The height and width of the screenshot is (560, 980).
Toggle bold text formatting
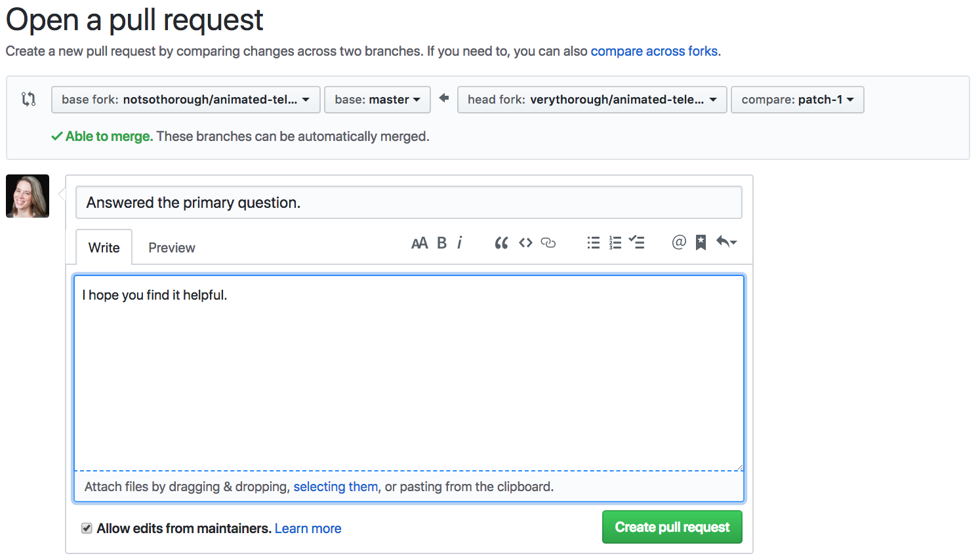(x=442, y=243)
